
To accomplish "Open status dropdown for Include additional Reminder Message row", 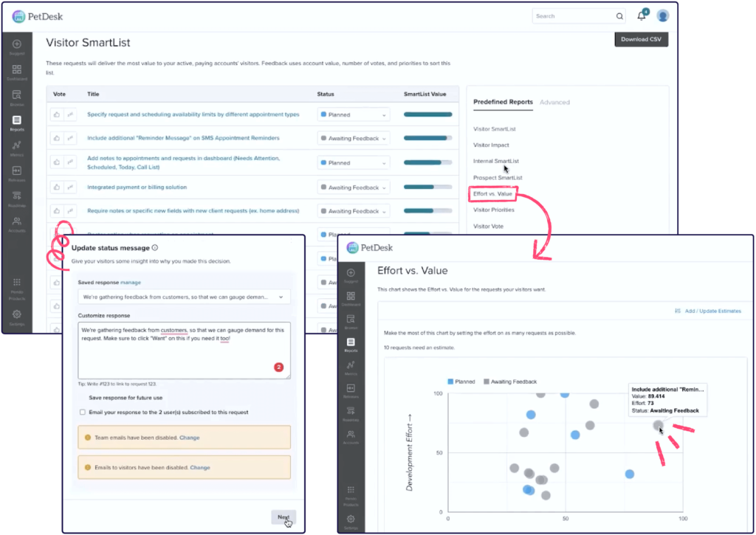I will (x=354, y=138).
